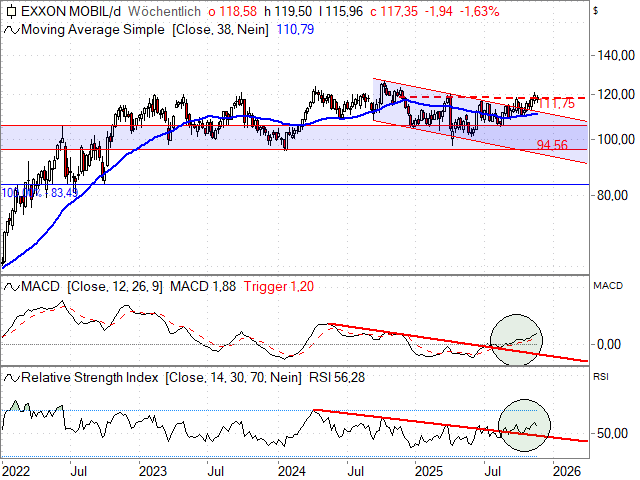Click the red 94,56 support level label
Image resolution: width=640 pixels, height=480 pixels.
[x=552, y=145]
